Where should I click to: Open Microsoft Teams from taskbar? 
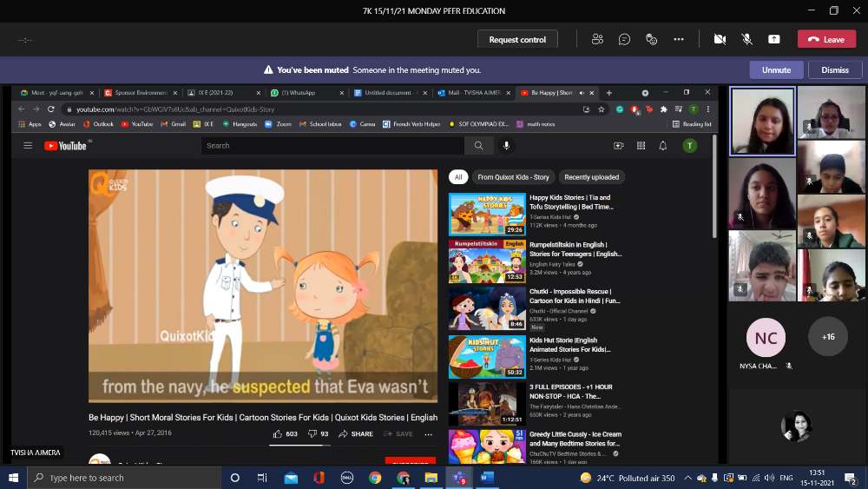(x=459, y=478)
